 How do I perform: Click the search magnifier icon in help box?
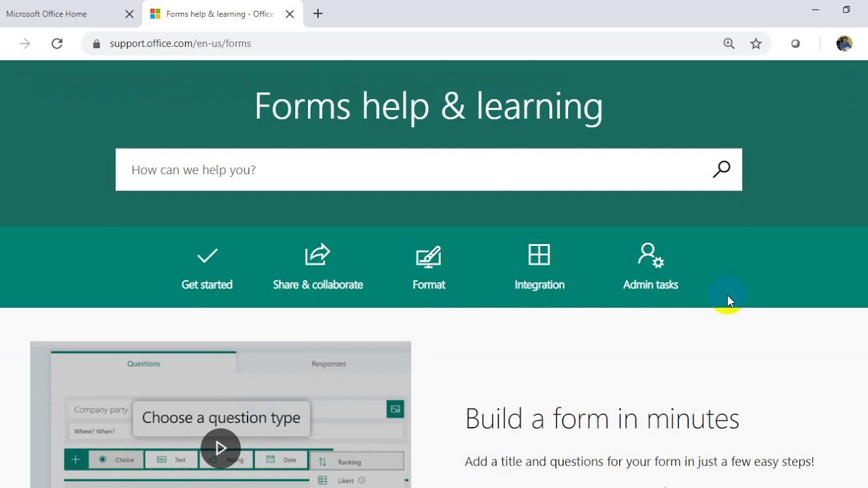722,169
